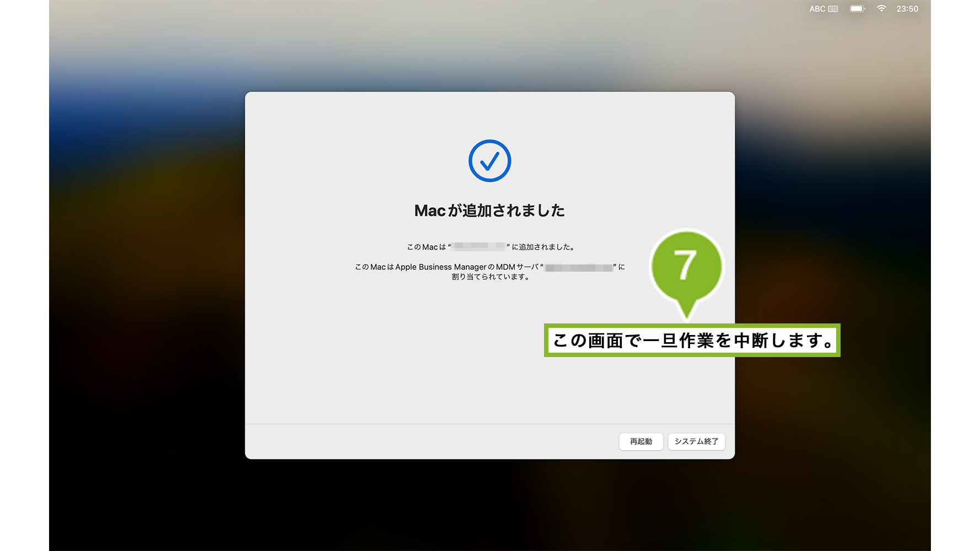
Task: Click the blue checkmark circle icon
Action: [x=490, y=161]
